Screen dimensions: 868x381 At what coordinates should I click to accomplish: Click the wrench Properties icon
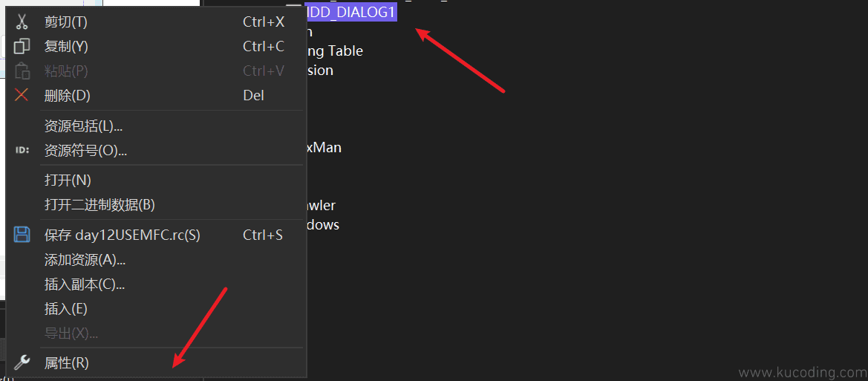[x=22, y=362]
